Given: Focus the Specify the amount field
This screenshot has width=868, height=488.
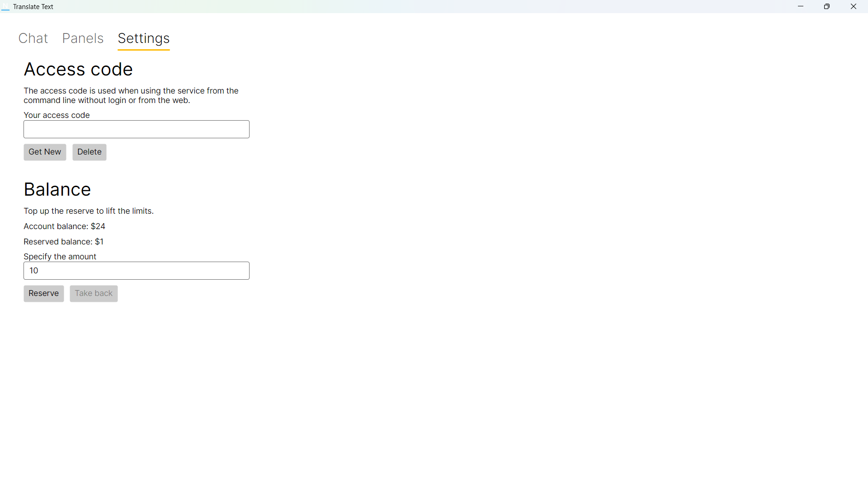Looking at the screenshot, I should click(136, 271).
